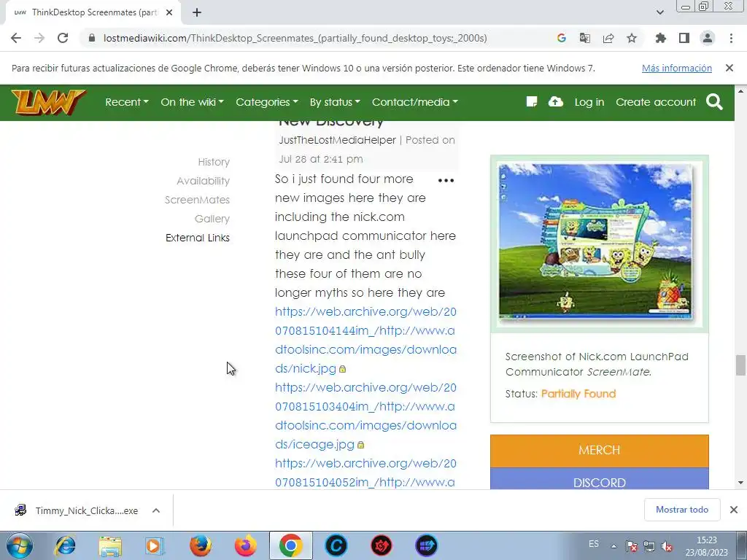This screenshot has height=560, width=747.
Task: Expand the Recent menu
Action: 127,102
